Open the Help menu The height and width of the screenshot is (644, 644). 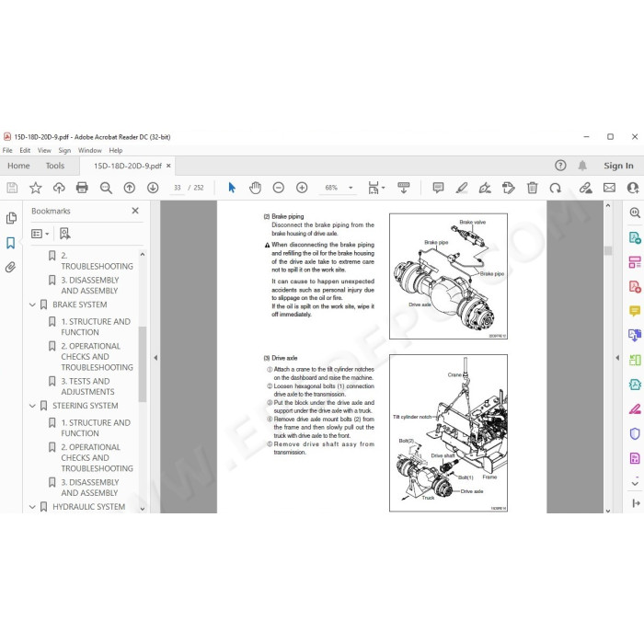pos(116,150)
